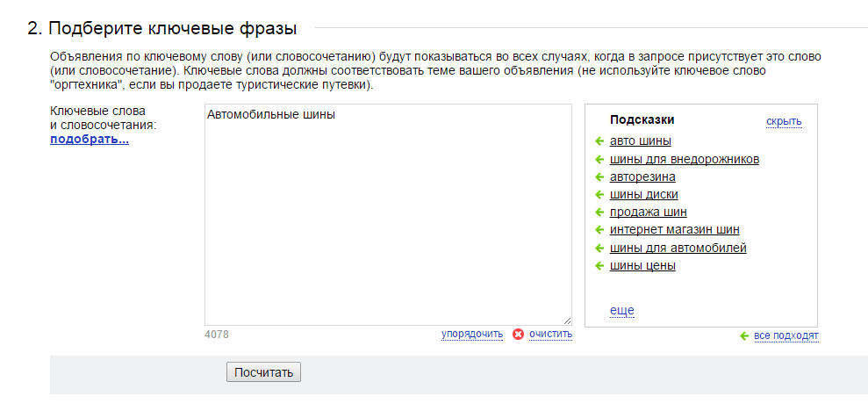
Task: Click green arrow next to 'авторезина'
Action: 599,177
